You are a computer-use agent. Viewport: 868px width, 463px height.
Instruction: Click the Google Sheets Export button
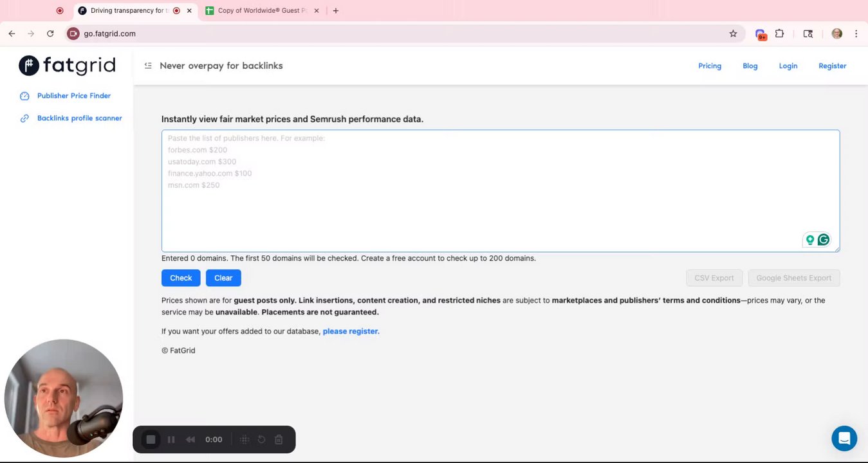click(794, 278)
